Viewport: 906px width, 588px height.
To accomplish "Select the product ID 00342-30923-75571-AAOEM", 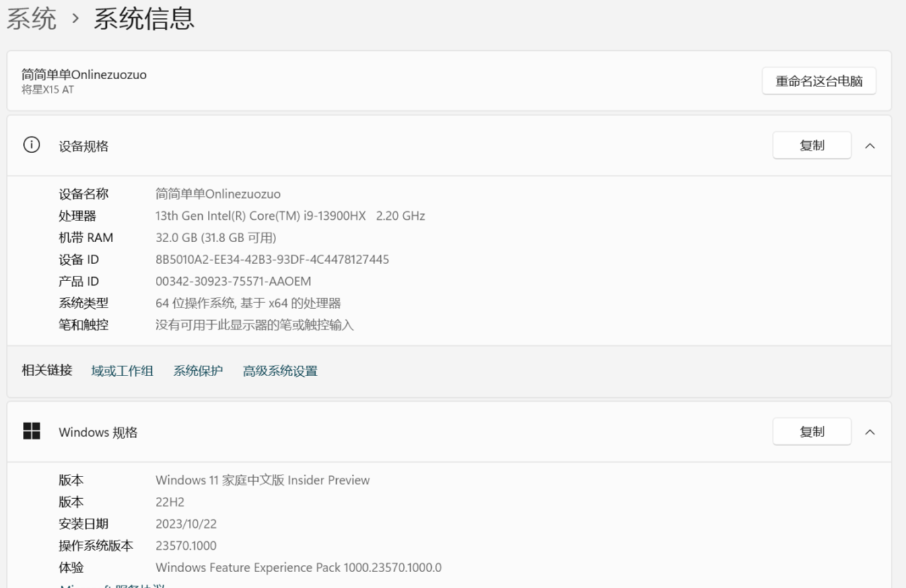I will click(x=233, y=281).
